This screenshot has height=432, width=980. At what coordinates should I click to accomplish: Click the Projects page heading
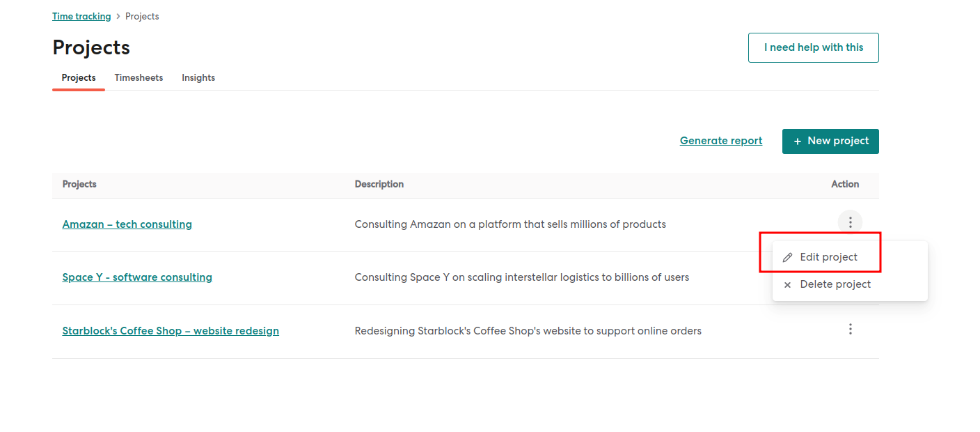click(91, 47)
